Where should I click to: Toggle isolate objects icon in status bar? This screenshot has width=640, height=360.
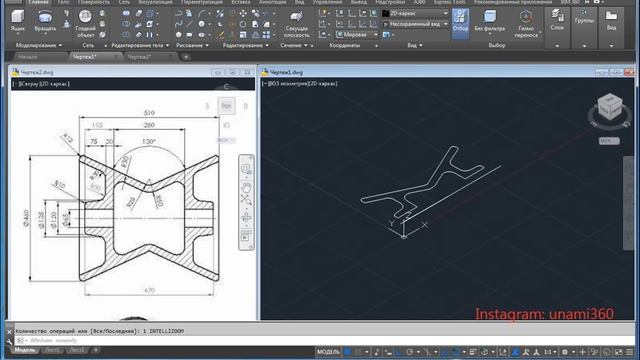coord(595,352)
